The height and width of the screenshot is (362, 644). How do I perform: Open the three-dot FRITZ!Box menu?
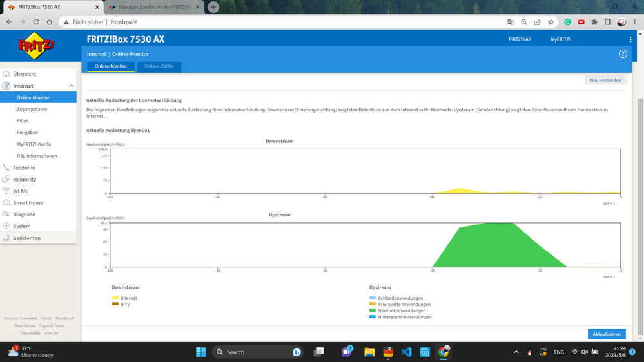(630, 39)
